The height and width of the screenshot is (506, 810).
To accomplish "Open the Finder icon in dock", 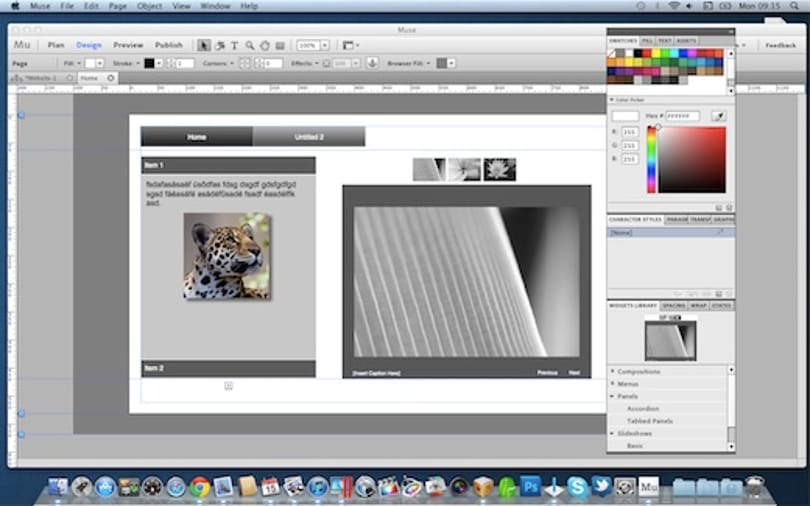I will (58, 487).
